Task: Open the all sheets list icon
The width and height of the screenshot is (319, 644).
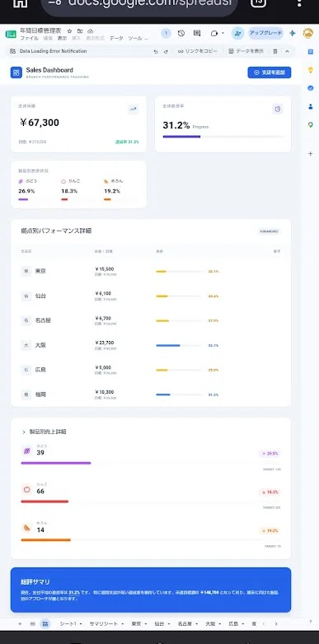Action: (32, 623)
